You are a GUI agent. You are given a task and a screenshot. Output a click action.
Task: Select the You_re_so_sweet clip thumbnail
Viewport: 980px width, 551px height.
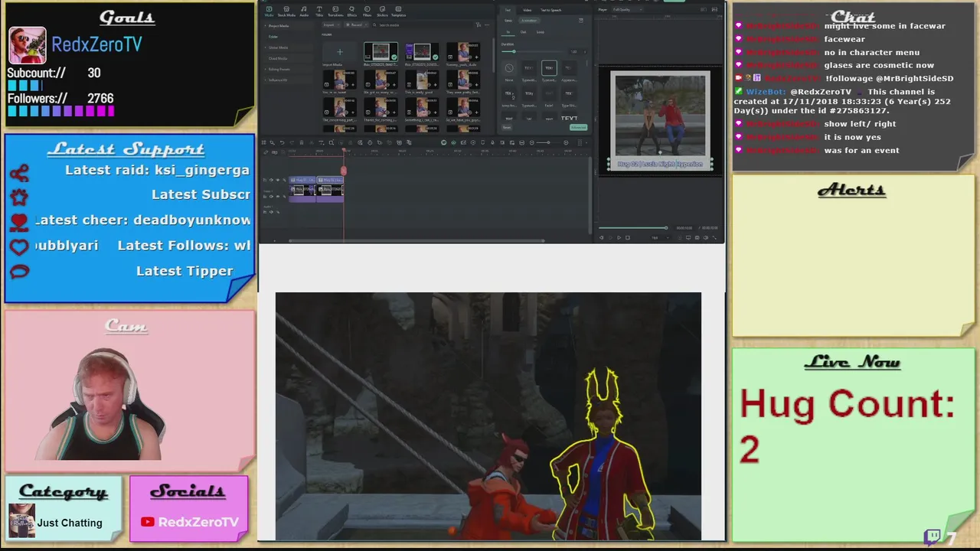(340, 80)
